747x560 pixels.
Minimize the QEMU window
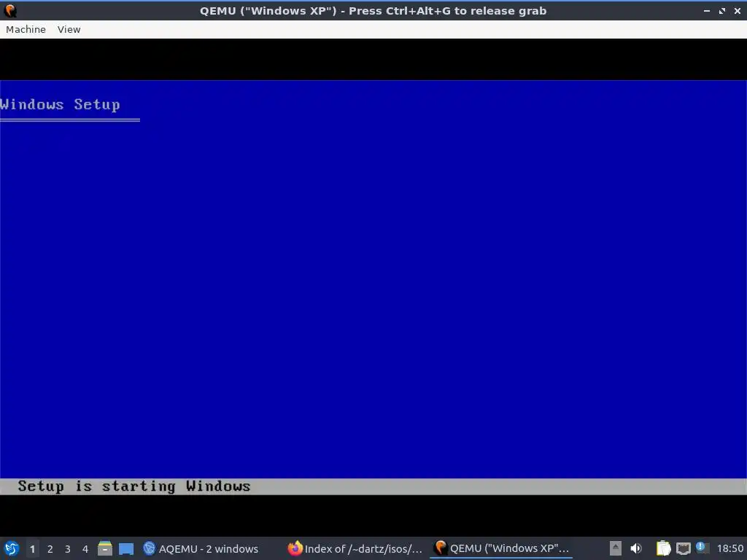point(707,10)
